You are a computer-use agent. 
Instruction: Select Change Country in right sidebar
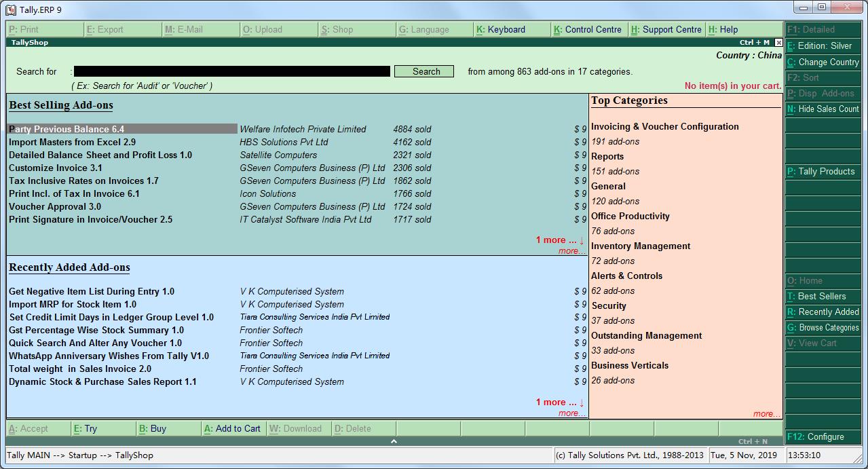tap(823, 62)
